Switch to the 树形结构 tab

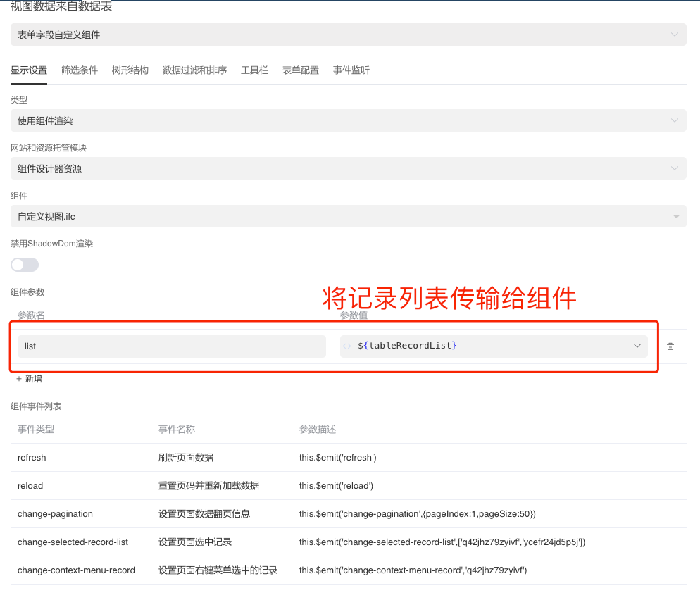130,70
